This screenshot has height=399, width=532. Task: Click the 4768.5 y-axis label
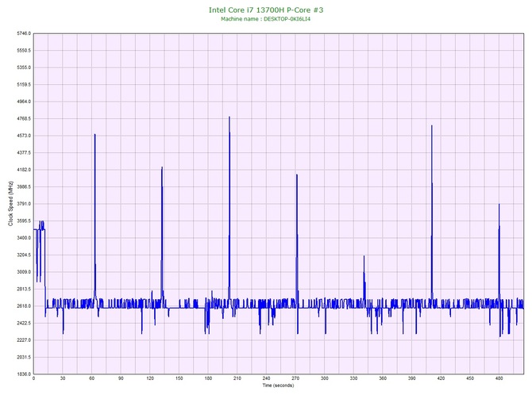pos(24,119)
